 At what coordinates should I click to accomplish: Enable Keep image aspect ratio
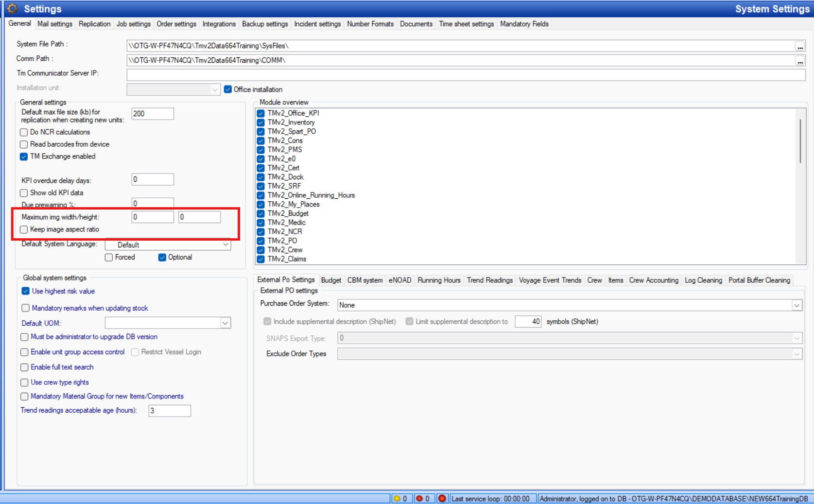coord(23,229)
